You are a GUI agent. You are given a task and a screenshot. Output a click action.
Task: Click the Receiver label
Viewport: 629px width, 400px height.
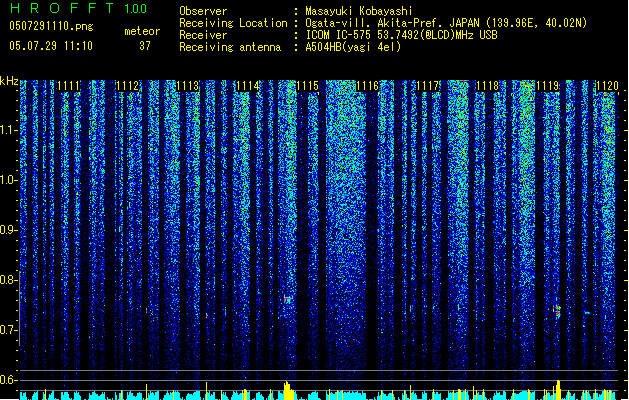pos(203,35)
